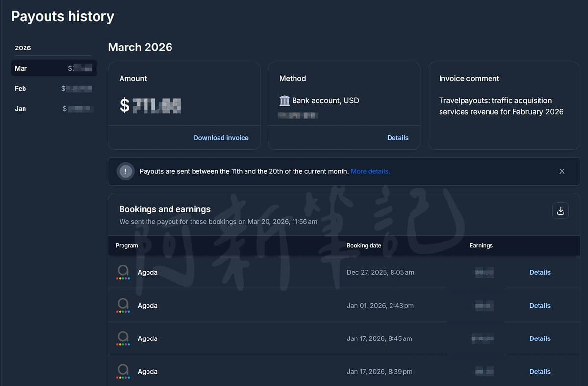Click the bank account building icon
Image resolution: width=588 pixels, height=386 pixels.
[x=285, y=101]
